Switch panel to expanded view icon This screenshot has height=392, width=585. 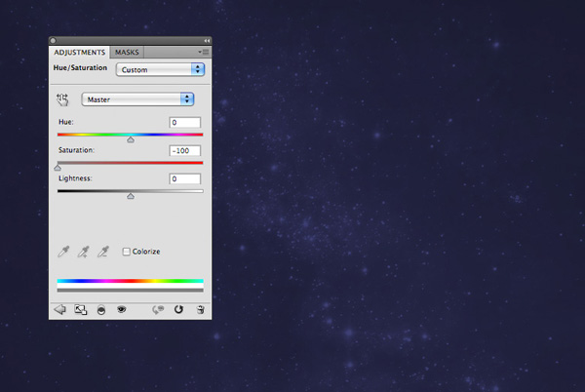[x=81, y=309]
